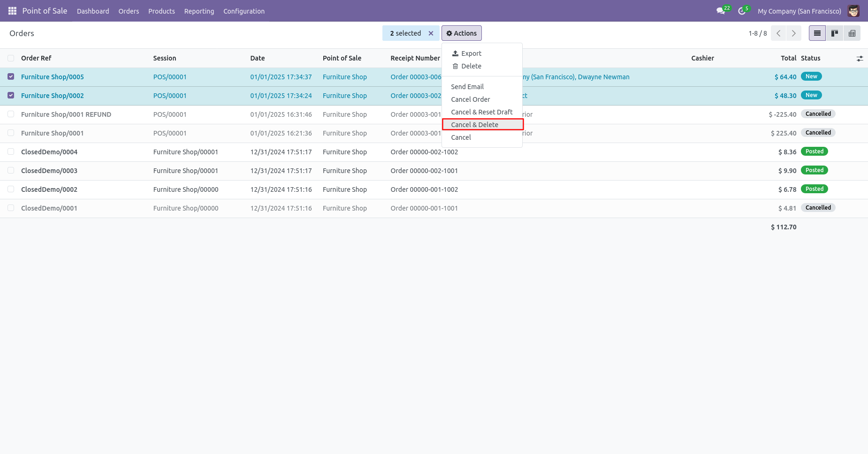Uncheck Furniture Shop/0002 order row
868x454 pixels.
point(11,95)
